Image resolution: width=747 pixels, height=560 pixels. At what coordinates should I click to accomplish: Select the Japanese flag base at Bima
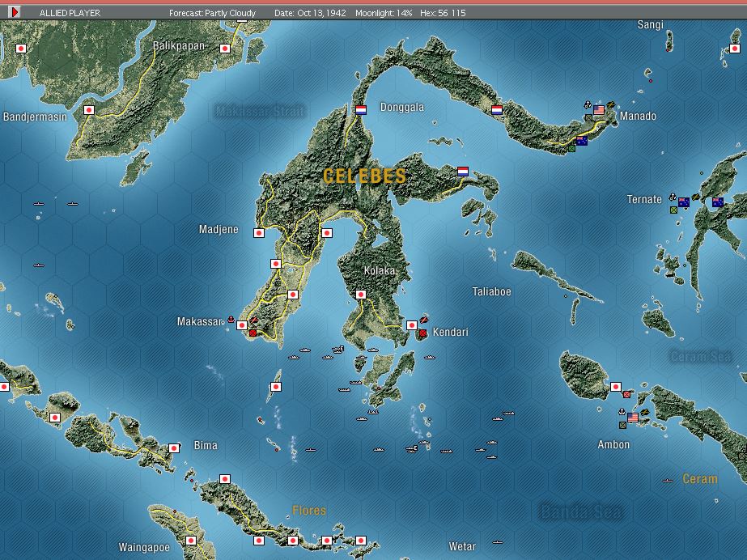(174, 448)
